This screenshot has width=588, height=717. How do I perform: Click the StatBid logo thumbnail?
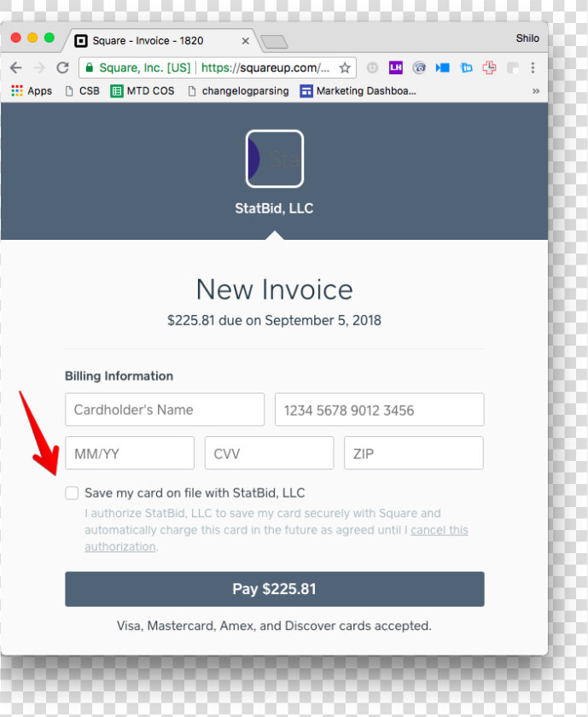point(274,159)
